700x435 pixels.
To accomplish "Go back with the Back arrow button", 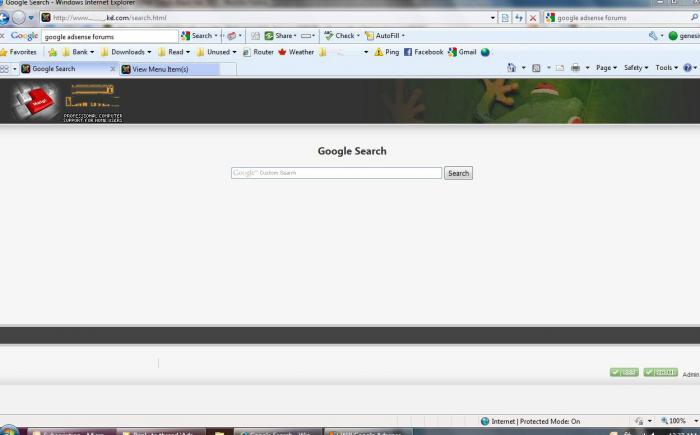I will [x=4, y=18].
